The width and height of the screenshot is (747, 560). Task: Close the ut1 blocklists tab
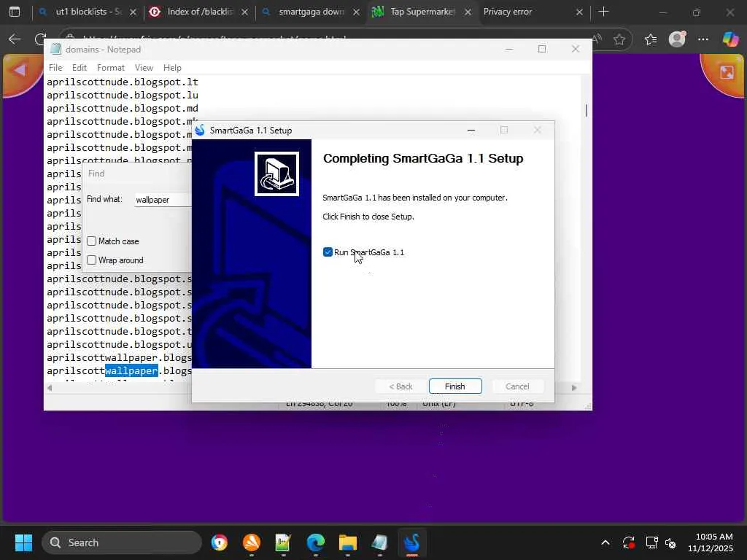coord(133,12)
